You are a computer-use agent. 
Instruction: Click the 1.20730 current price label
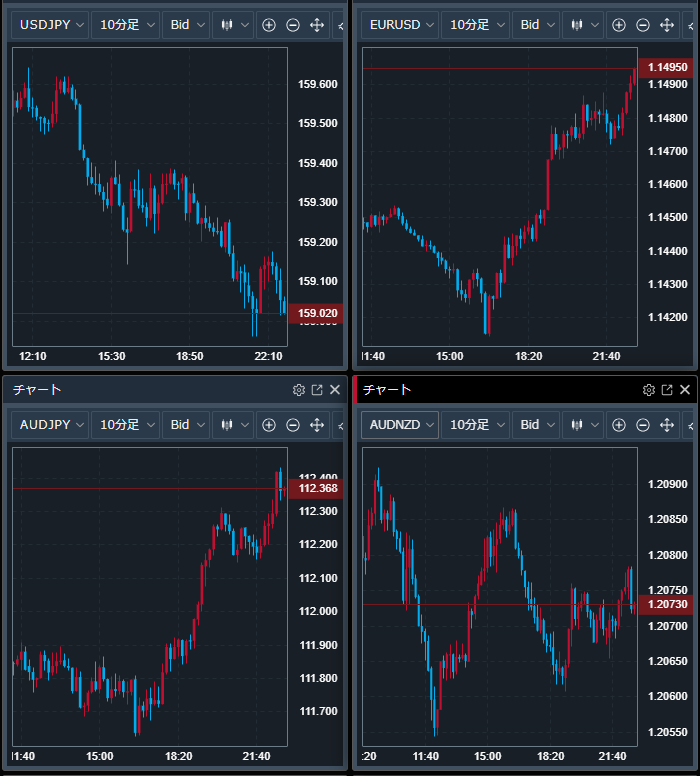click(x=666, y=604)
